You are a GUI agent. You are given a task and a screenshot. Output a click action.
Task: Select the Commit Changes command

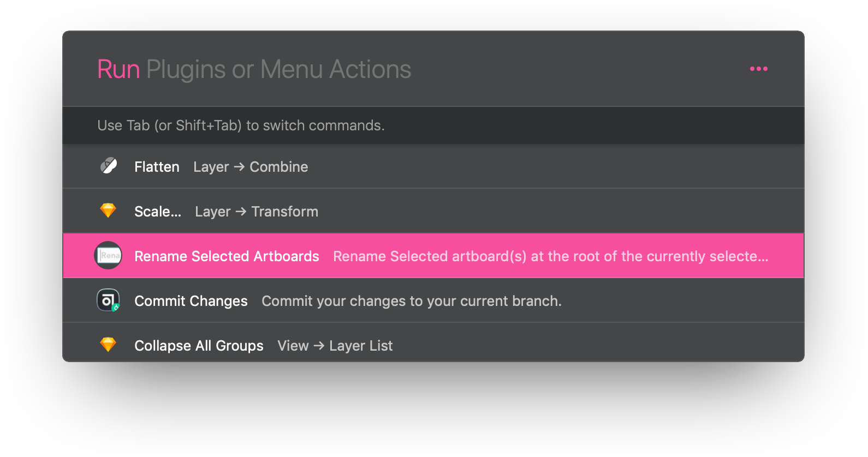pyautogui.click(x=191, y=300)
